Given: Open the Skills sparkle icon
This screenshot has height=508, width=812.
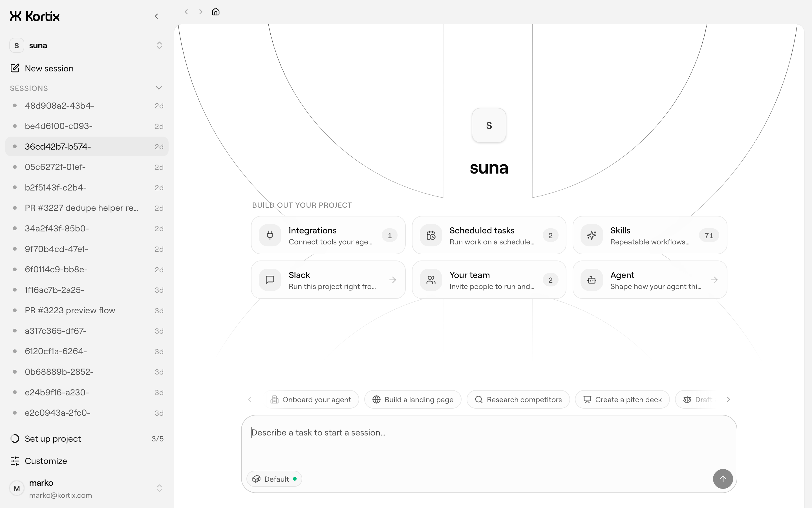Looking at the screenshot, I should (592, 235).
